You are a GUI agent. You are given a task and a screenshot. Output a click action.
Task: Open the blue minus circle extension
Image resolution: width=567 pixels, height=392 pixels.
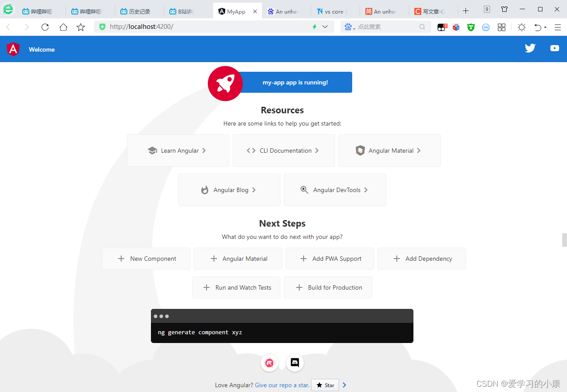coord(486,27)
